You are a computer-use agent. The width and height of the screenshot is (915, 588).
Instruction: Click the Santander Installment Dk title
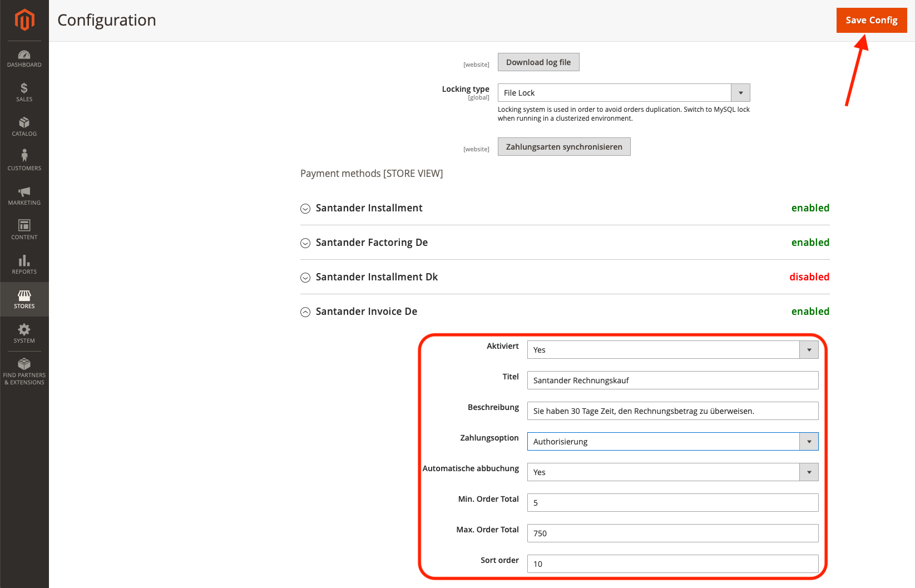tap(377, 277)
